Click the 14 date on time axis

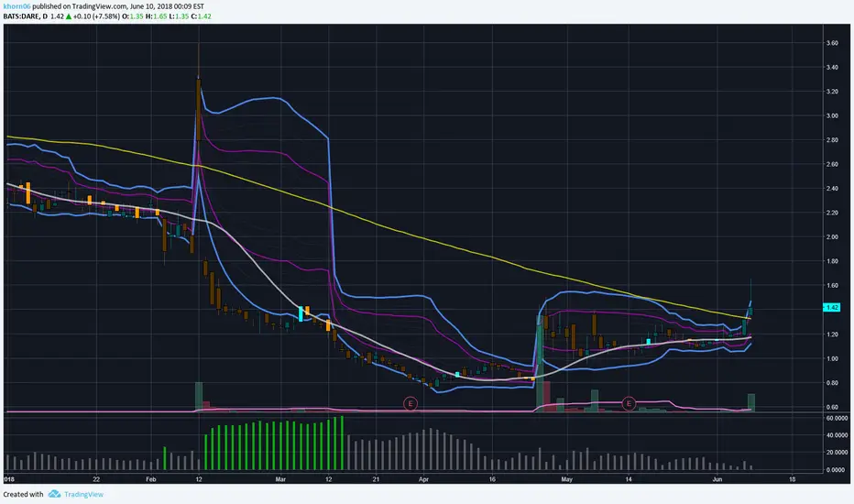click(x=629, y=479)
